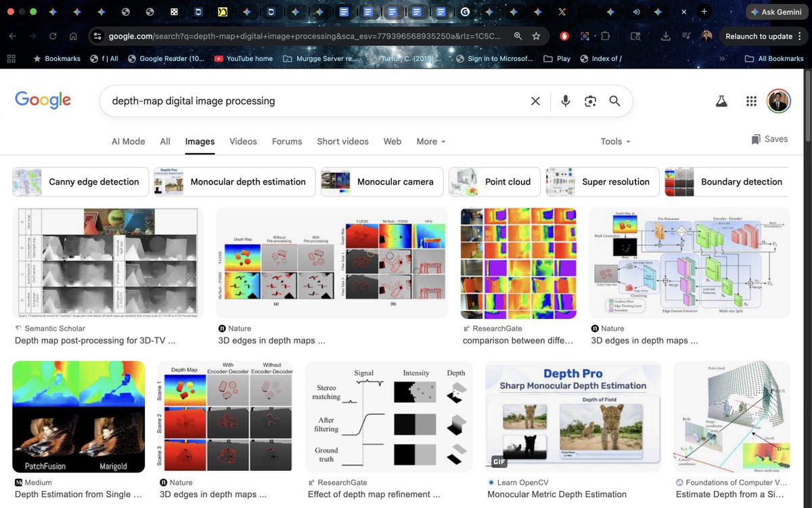Open the Bookmarks starred bookmark

tap(57, 58)
